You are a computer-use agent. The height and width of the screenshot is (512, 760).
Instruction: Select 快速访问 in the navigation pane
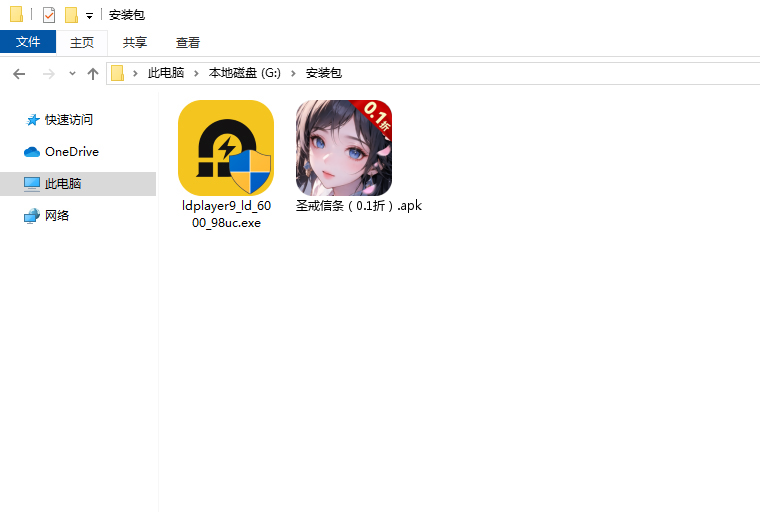69,119
